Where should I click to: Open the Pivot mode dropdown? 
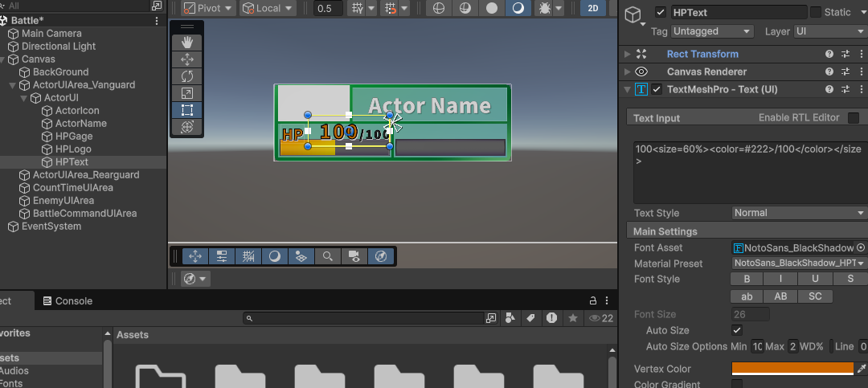[208, 8]
